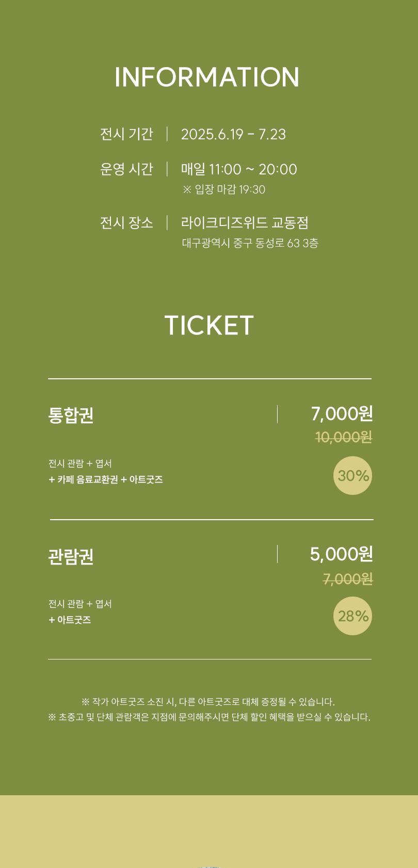418x868 pixels.
Task: Click the 5,000원 discounted price
Action: [x=341, y=554]
